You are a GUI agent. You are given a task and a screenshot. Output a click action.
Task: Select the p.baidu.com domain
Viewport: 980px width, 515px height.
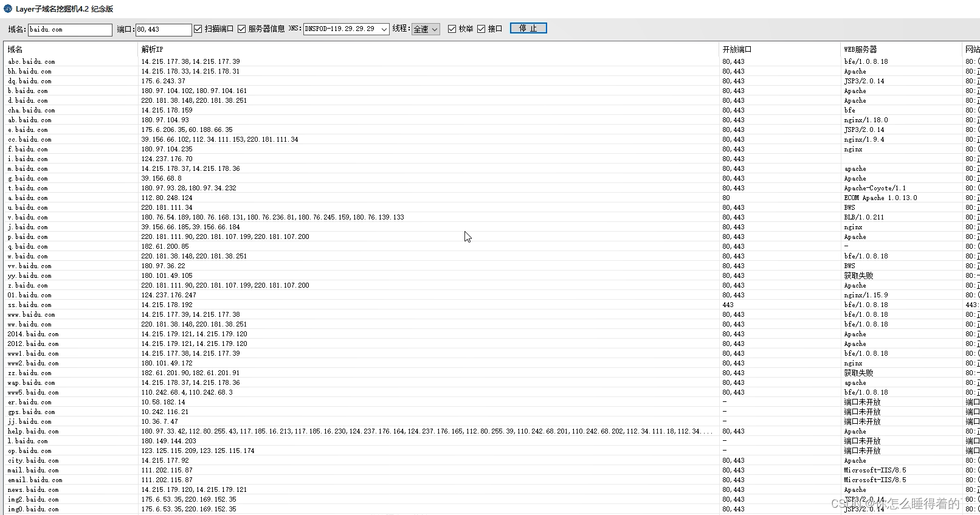tap(28, 237)
